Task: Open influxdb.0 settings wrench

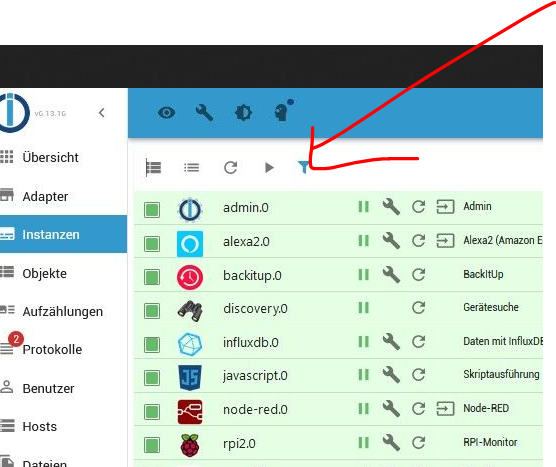Action: [x=391, y=341]
